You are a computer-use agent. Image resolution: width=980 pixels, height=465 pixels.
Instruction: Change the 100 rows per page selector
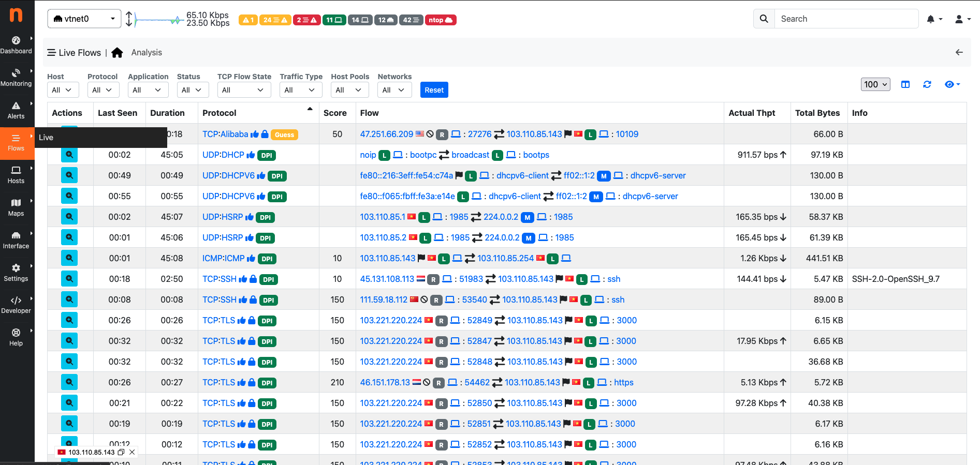pyautogui.click(x=875, y=84)
